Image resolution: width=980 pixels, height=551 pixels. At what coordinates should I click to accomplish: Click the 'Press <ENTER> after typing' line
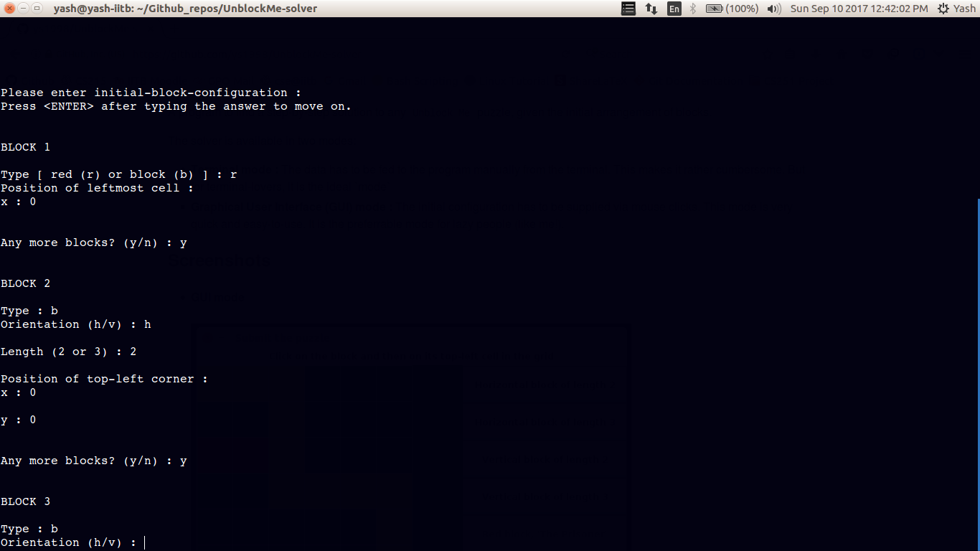click(176, 106)
